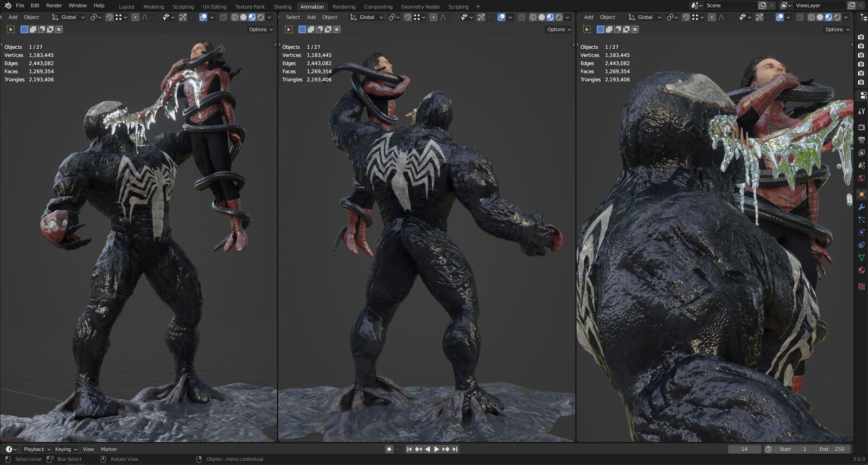Viewport: 868px width, 465px height.
Task: Enable solid shading in middle viewport
Action: [x=541, y=17]
